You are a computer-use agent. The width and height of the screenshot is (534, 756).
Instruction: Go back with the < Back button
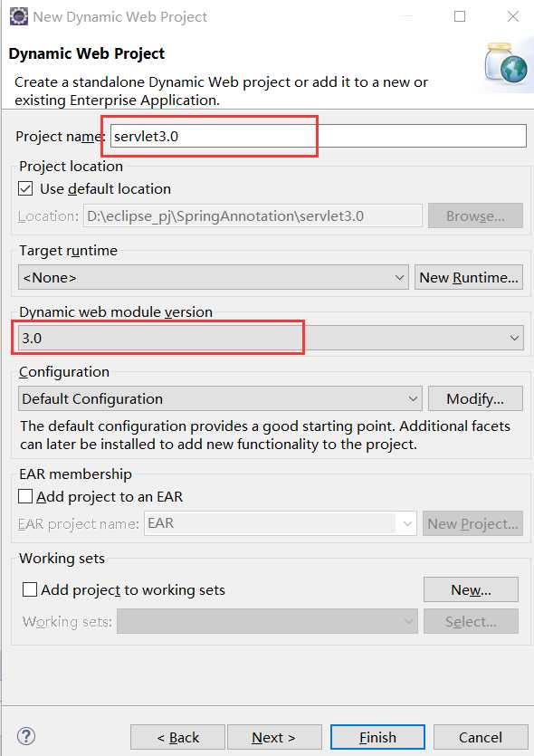(x=177, y=737)
